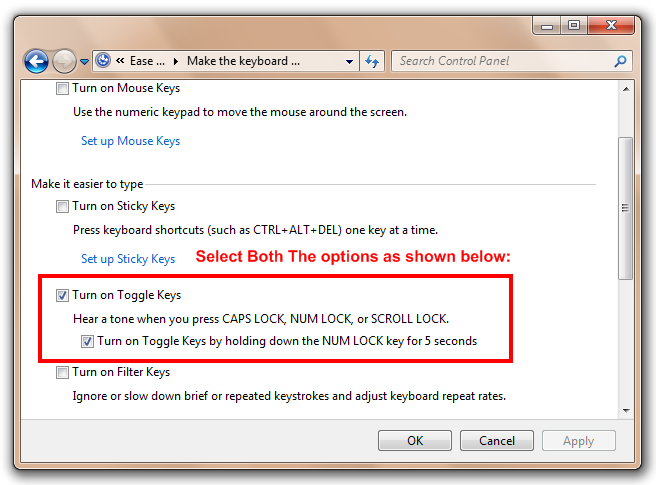Click the Control Panel address bar icon
The image size is (656, 485).
[x=104, y=61]
